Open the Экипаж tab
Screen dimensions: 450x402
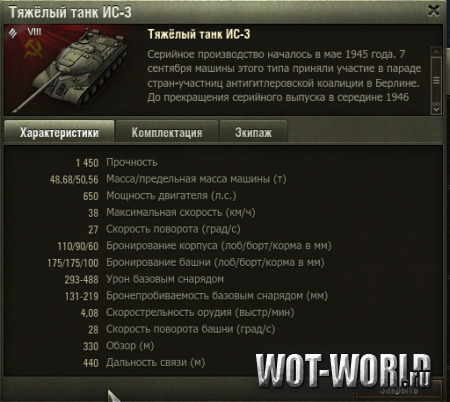[x=253, y=132]
